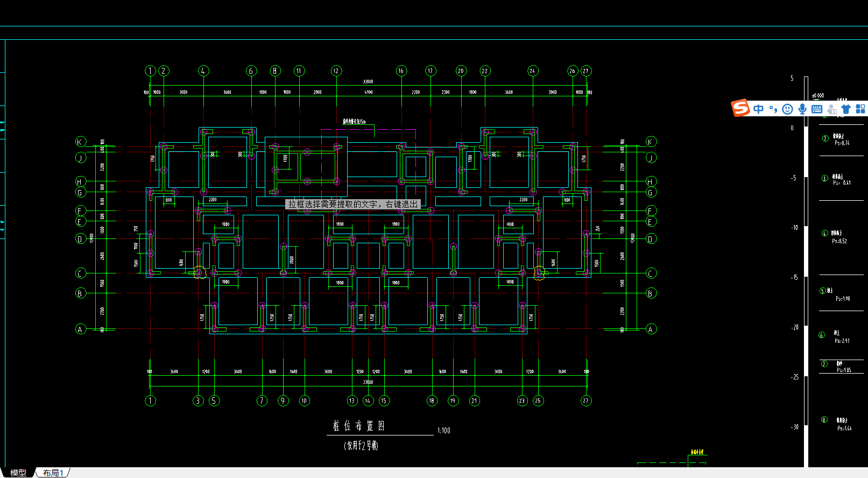Select axis bubble 5
The image size is (868, 478).
pyautogui.click(x=214, y=400)
